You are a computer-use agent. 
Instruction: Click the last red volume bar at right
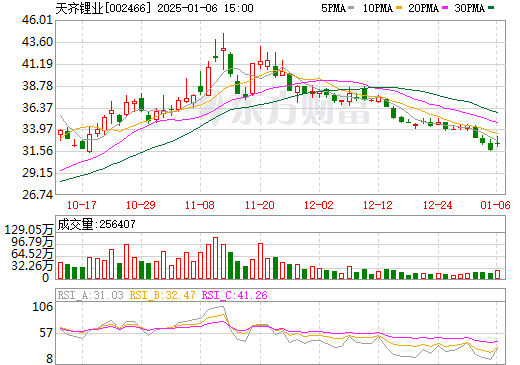498,275
